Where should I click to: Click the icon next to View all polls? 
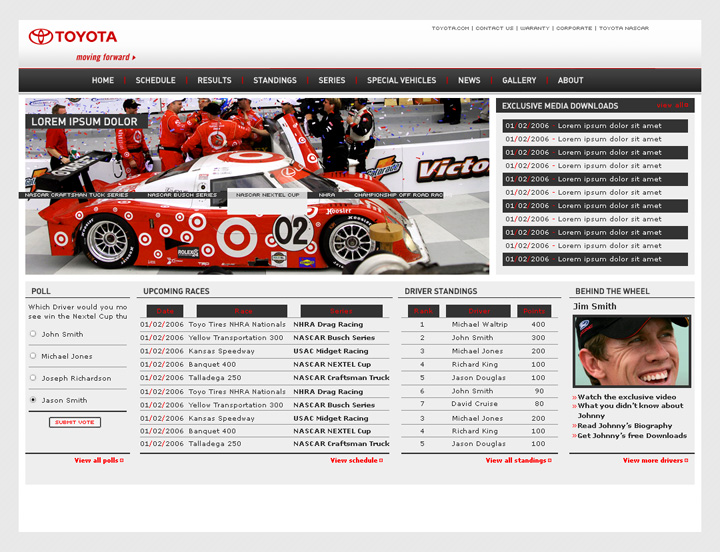(122, 461)
